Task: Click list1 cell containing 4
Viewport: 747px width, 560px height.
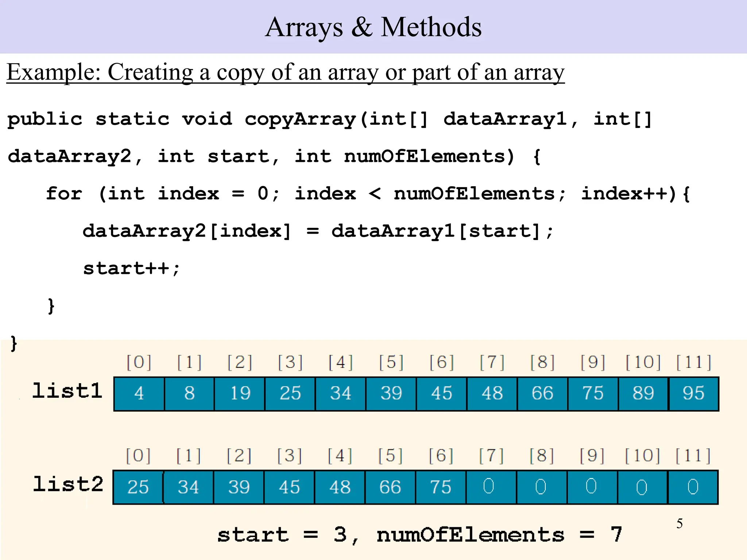Action: point(139,394)
